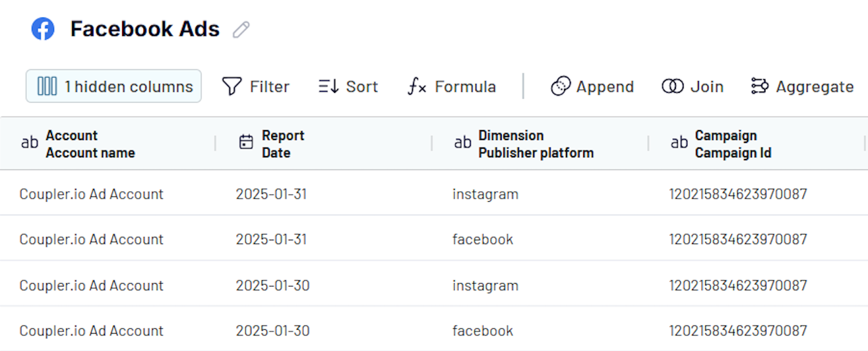Click the Join overlapping circles icon
Screen dimensions: 868x351
(x=673, y=86)
